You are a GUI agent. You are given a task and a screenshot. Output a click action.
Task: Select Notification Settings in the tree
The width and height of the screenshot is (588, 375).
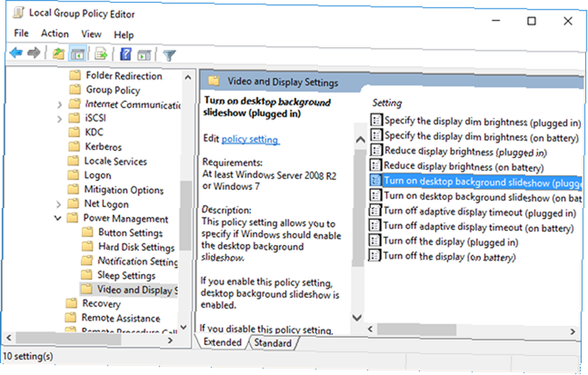click(x=138, y=261)
